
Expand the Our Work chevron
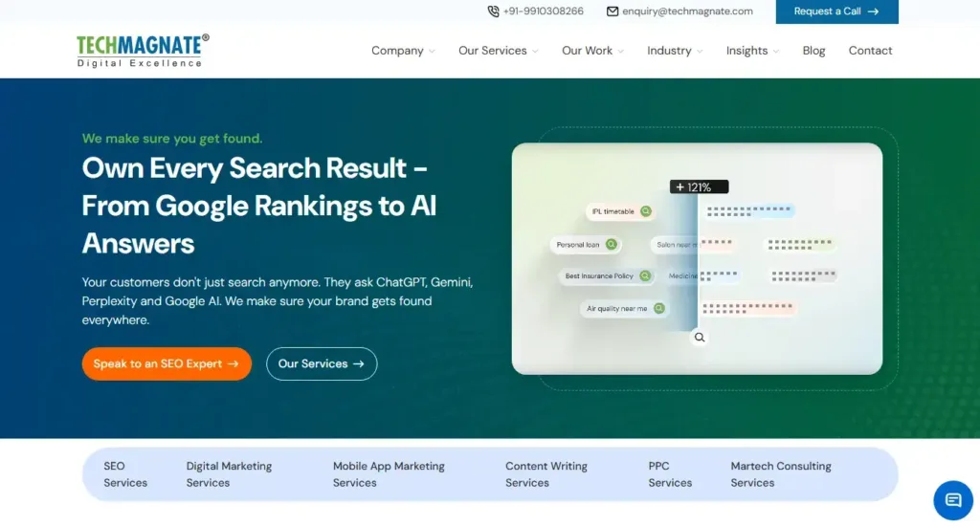[620, 52]
